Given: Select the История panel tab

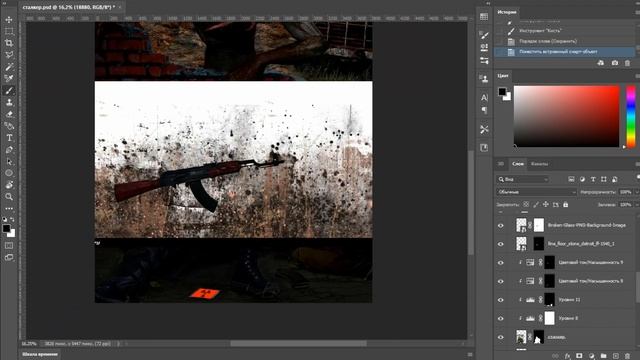Looking at the screenshot, I should 507,12.
